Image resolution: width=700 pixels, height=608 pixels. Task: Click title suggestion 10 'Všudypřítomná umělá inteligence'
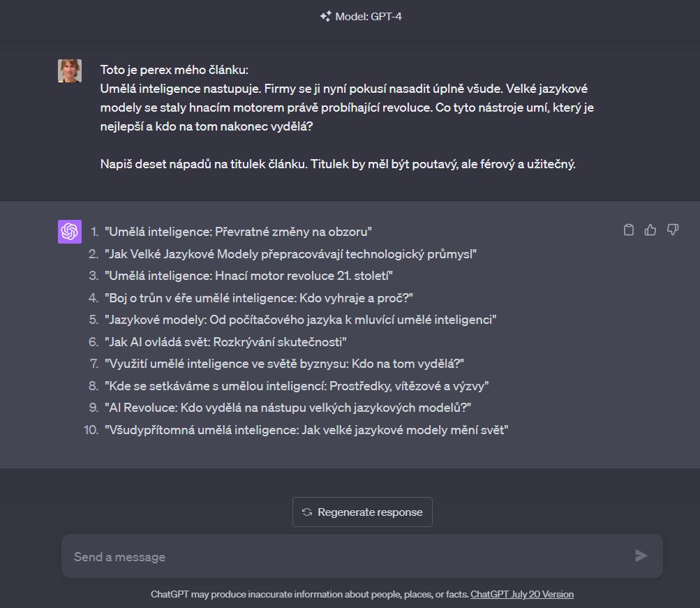306,430
